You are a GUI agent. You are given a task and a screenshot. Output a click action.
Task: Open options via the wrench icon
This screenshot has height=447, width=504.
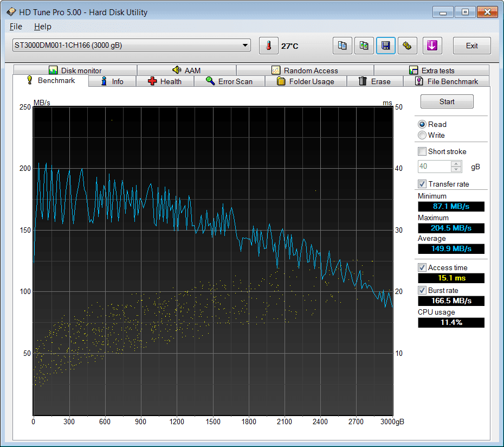[x=407, y=46]
